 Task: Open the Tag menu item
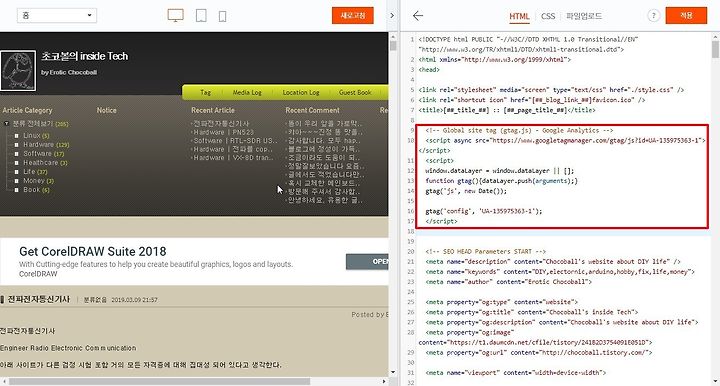(205, 92)
